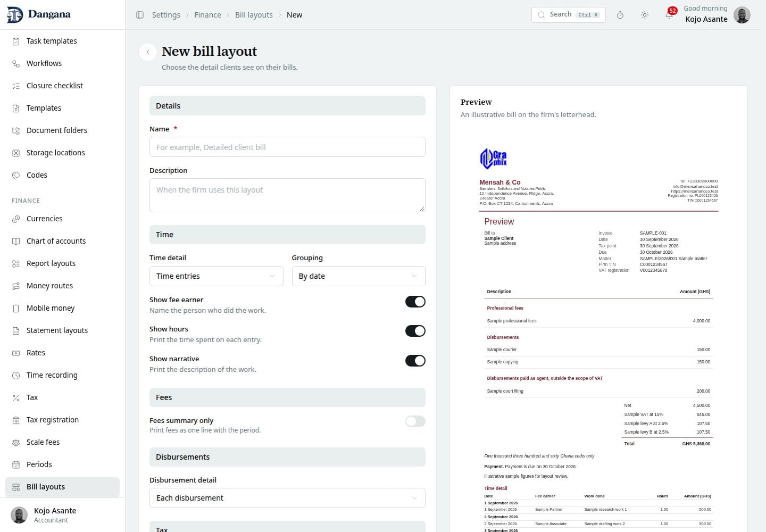This screenshot has height=532, width=766.
Task: Click the Name input field
Action: tap(287, 147)
